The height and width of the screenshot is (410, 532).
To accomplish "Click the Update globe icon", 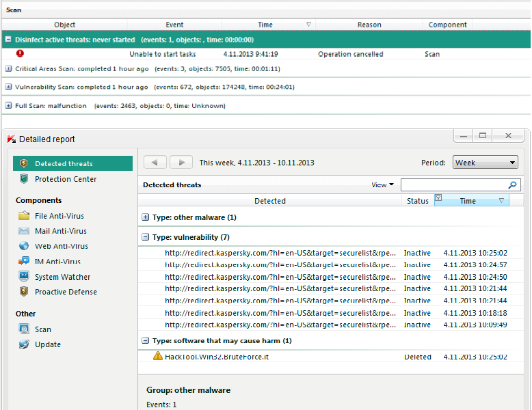I will click(24, 344).
